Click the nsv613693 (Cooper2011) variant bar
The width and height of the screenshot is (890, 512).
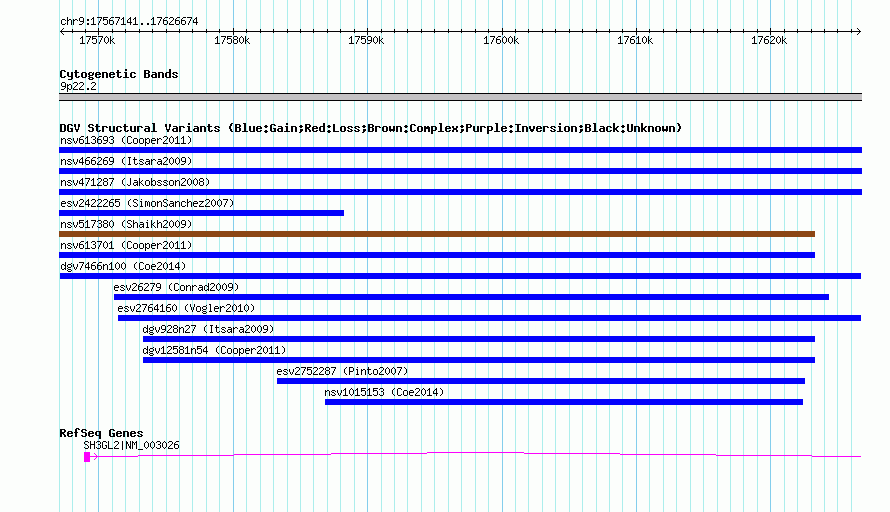click(460, 150)
